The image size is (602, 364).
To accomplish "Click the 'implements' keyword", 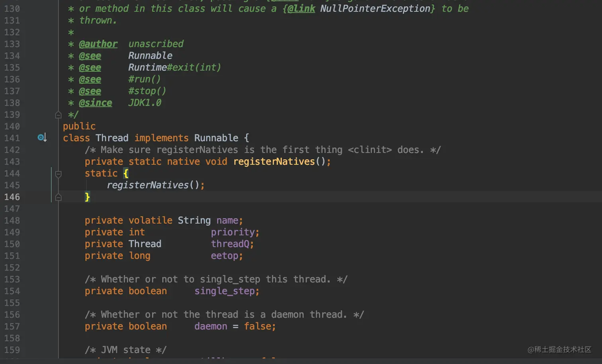I will click(x=161, y=138).
